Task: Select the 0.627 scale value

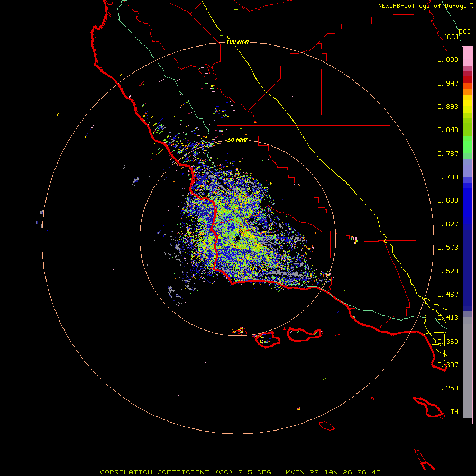Action: click(x=448, y=224)
